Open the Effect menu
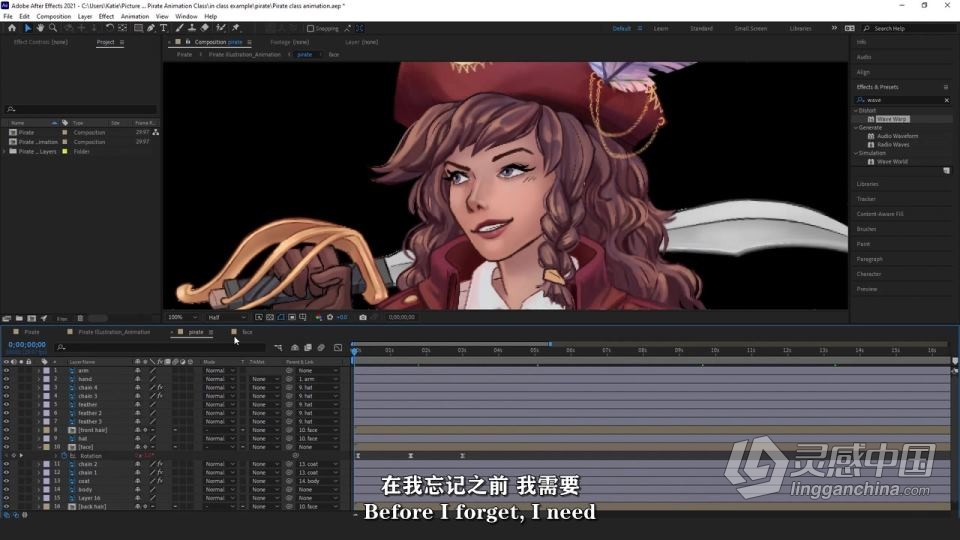960x540 pixels. pyautogui.click(x=107, y=17)
